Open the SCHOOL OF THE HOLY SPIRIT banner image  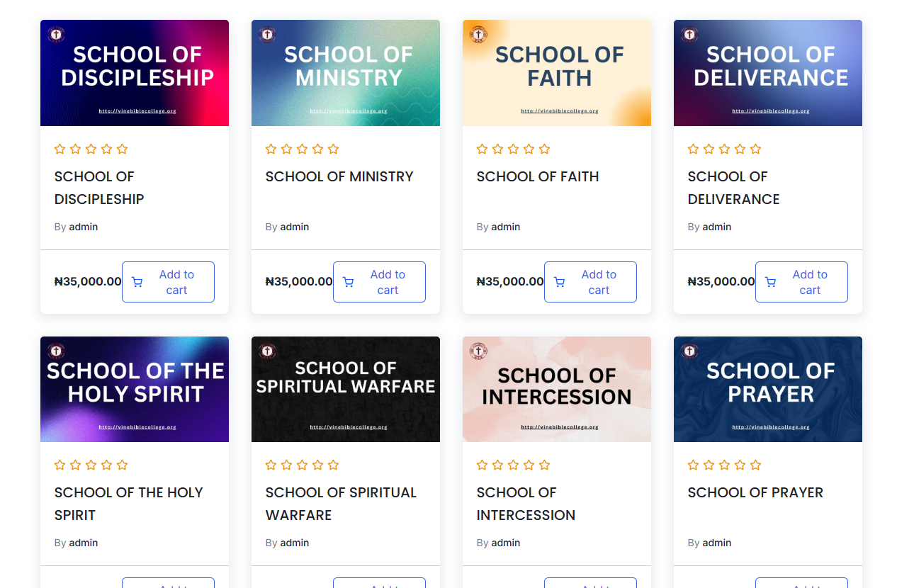pyautogui.click(x=135, y=389)
